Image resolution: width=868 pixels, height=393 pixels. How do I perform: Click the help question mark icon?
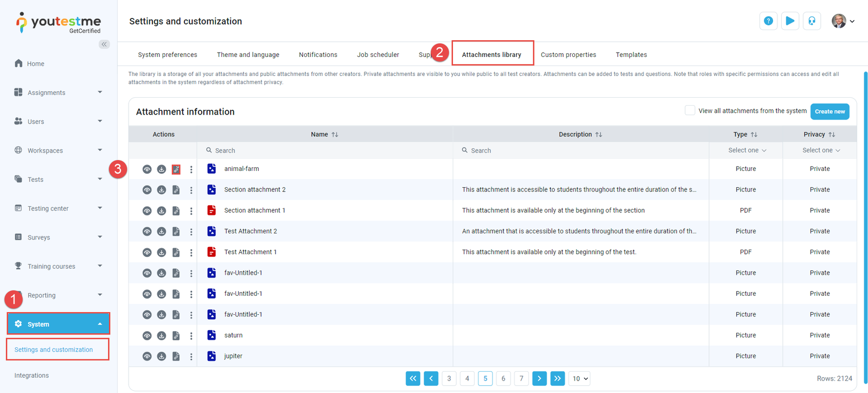click(768, 21)
